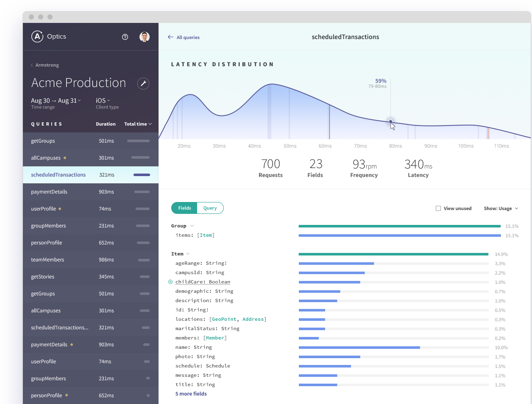Click the user avatar photo
The image size is (532, 404).
coord(145,36)
